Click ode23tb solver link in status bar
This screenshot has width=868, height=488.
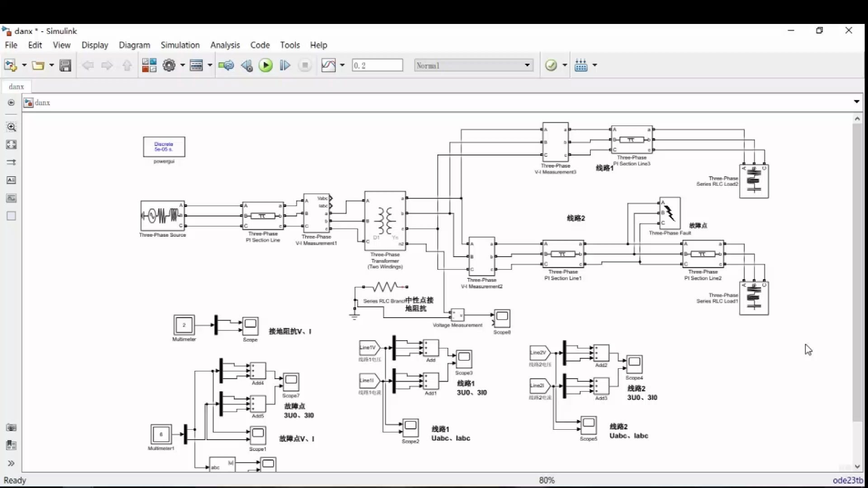pyautogui.click(x=848, y=480)
